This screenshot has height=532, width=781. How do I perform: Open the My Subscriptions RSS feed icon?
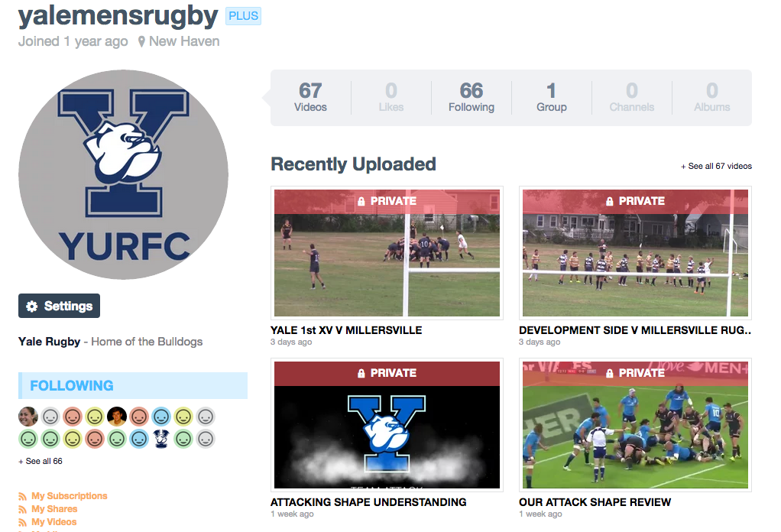[x=22, y=496]
